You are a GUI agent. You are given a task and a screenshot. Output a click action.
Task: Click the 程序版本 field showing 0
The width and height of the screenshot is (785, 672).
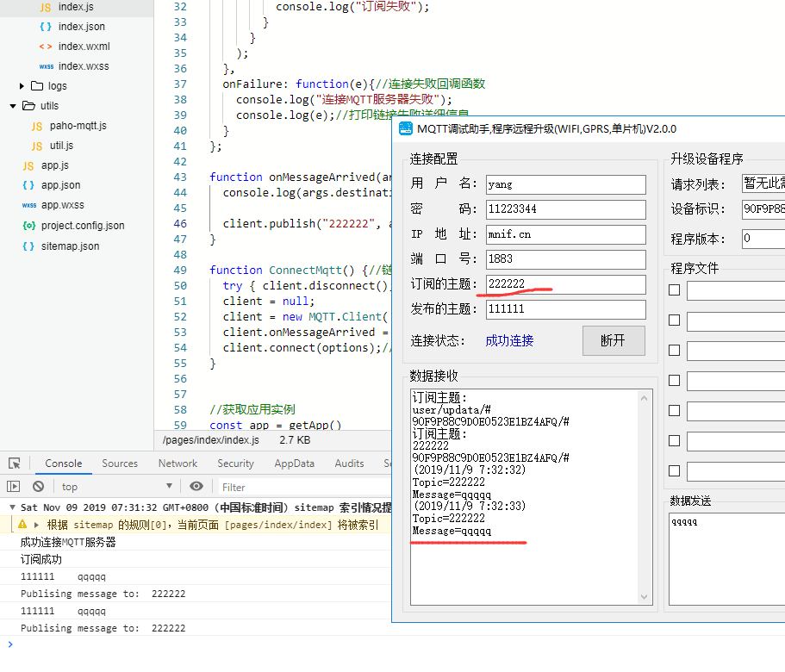click(763, 239)
